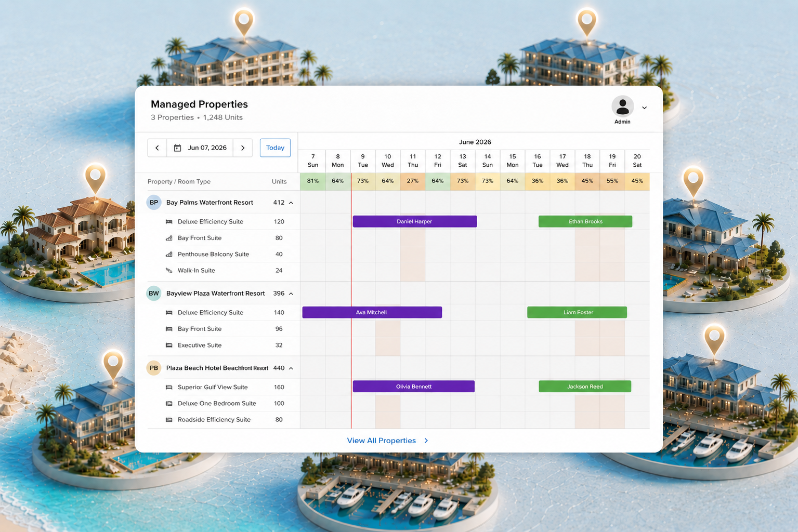
Task: Click arrow next to View All Properties
Action: 426,441
